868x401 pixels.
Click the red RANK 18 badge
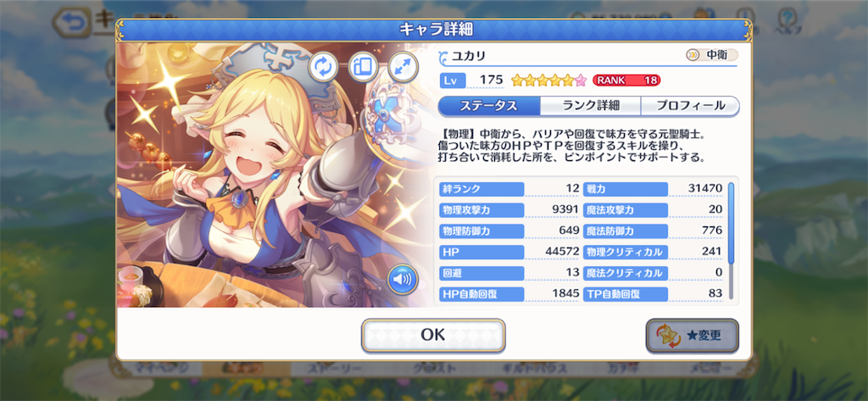626,81
